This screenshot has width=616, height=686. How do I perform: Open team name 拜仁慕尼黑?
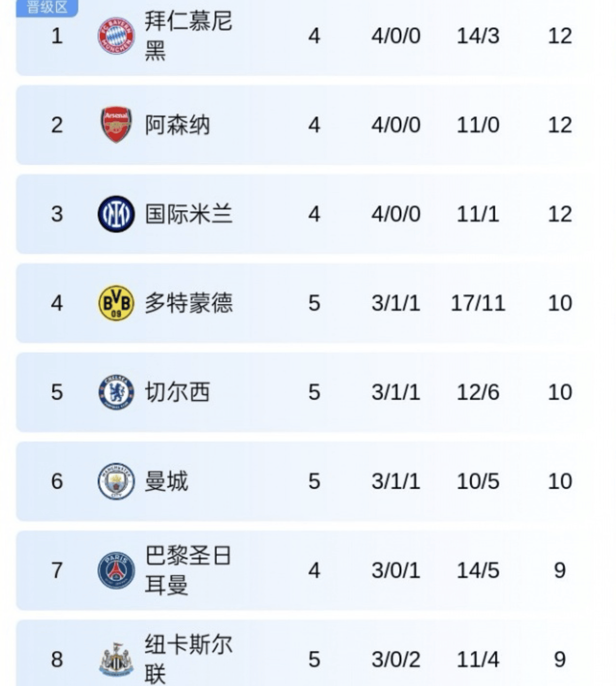(x=188, y=36)
